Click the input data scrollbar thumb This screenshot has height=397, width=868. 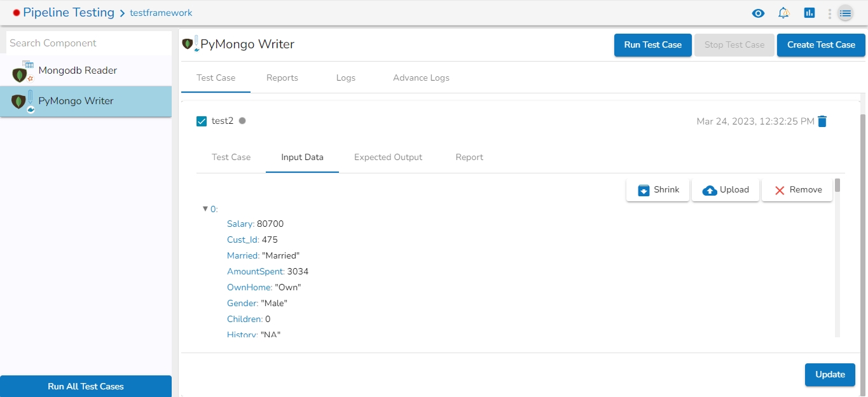837,185
